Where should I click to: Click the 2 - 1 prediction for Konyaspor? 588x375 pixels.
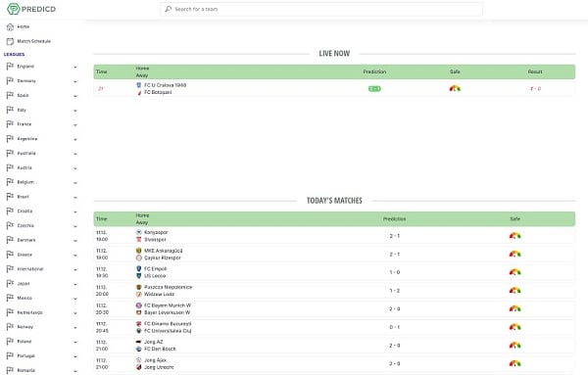pos(395,236)
